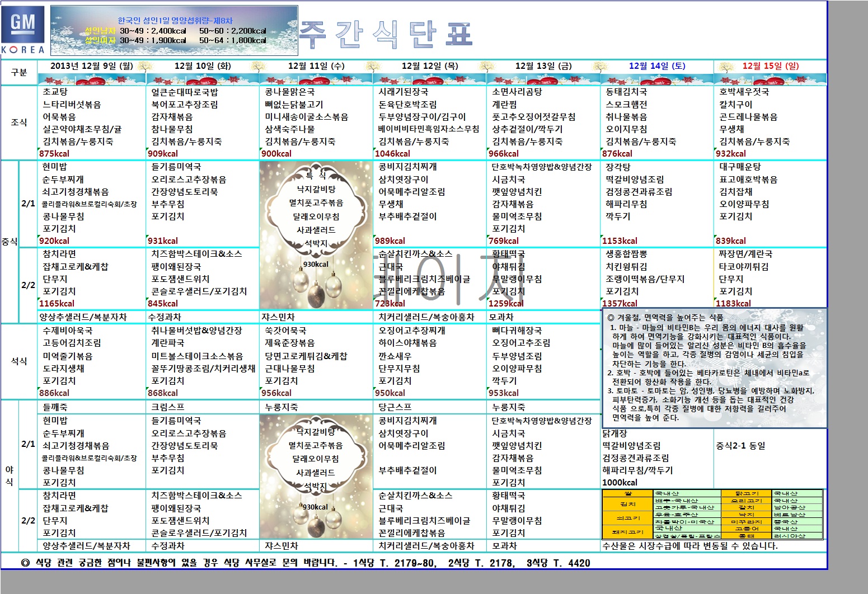Select the '12월 10일 (화)' date header
The height and width of the screenshot is (594, 868).
click(x=203, y=66)
